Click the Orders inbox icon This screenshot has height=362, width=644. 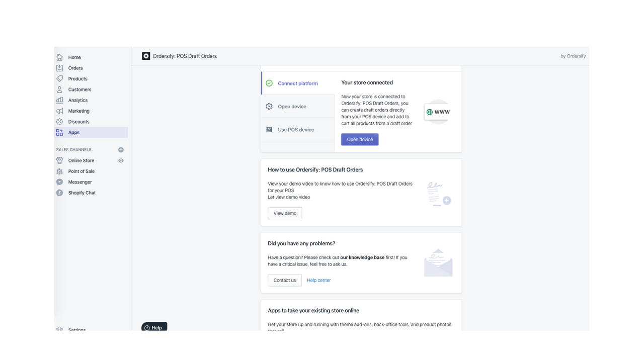click(x=59, y=68)
